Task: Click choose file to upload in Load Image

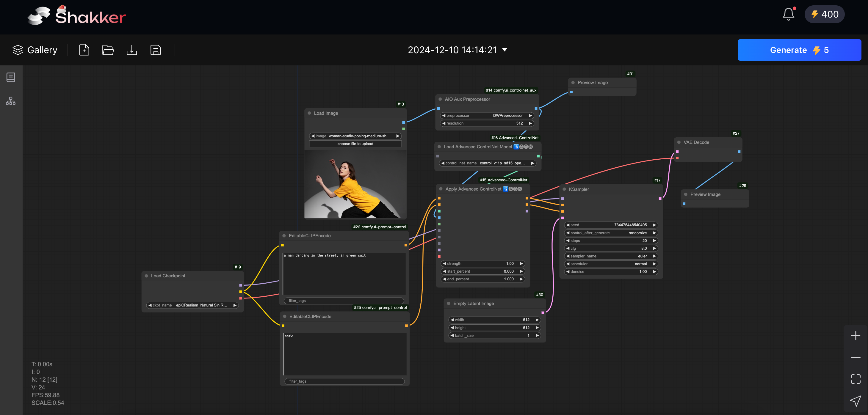Action: [x=355, y=144]
